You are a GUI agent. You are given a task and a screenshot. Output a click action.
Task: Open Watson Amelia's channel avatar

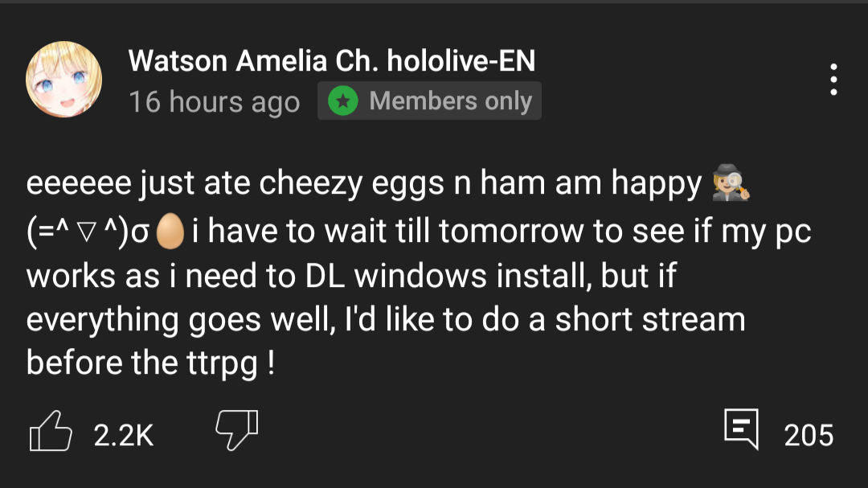pos(64,80)
